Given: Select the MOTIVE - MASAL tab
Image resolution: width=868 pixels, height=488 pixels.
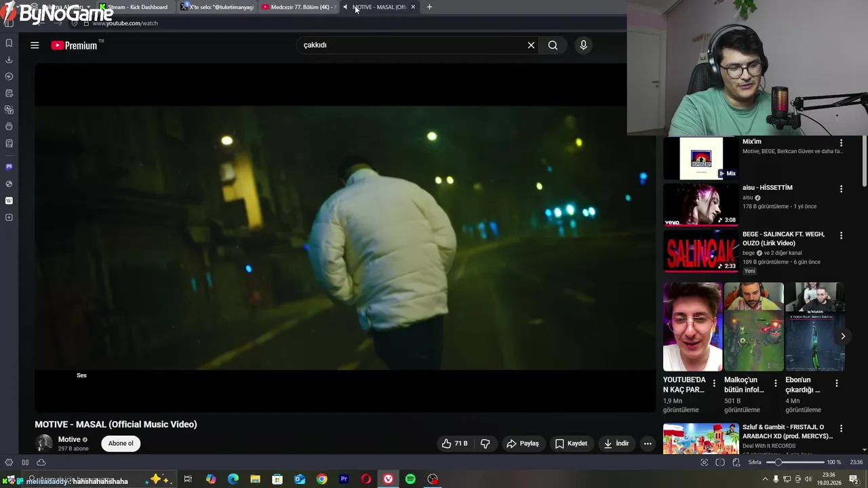Looking at the screenshot, I should coord(380,7).
